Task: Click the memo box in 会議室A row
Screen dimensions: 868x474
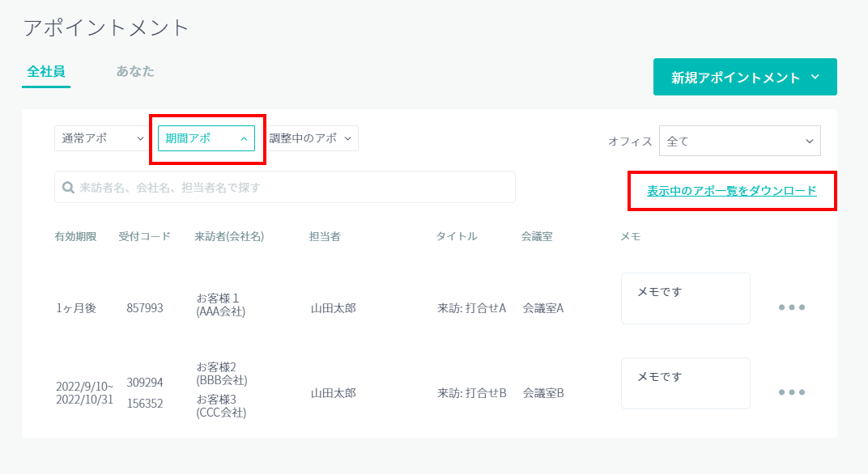Action: point(685,298)
